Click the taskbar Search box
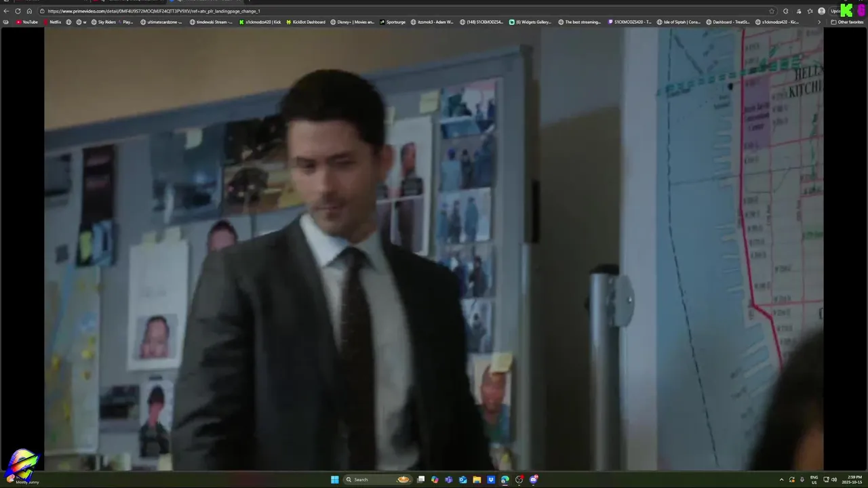868x488 pixels. [379, 479]
